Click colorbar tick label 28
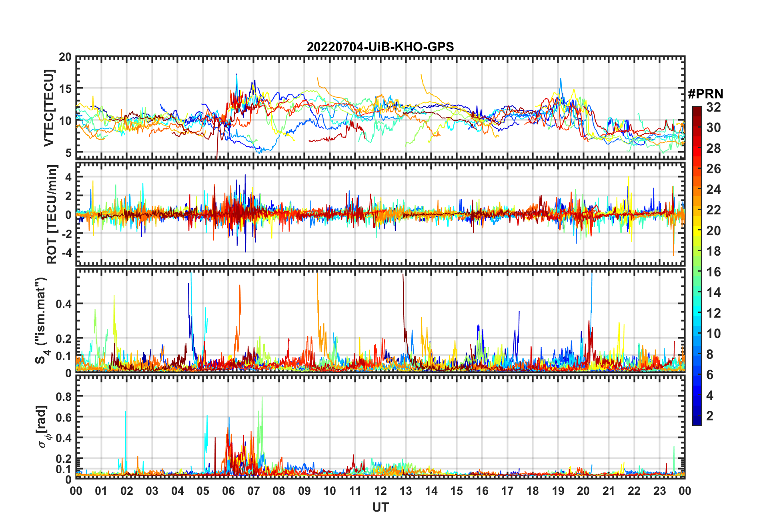The width and height of the screenshot is (761, 532). click(x=713, y=148)
